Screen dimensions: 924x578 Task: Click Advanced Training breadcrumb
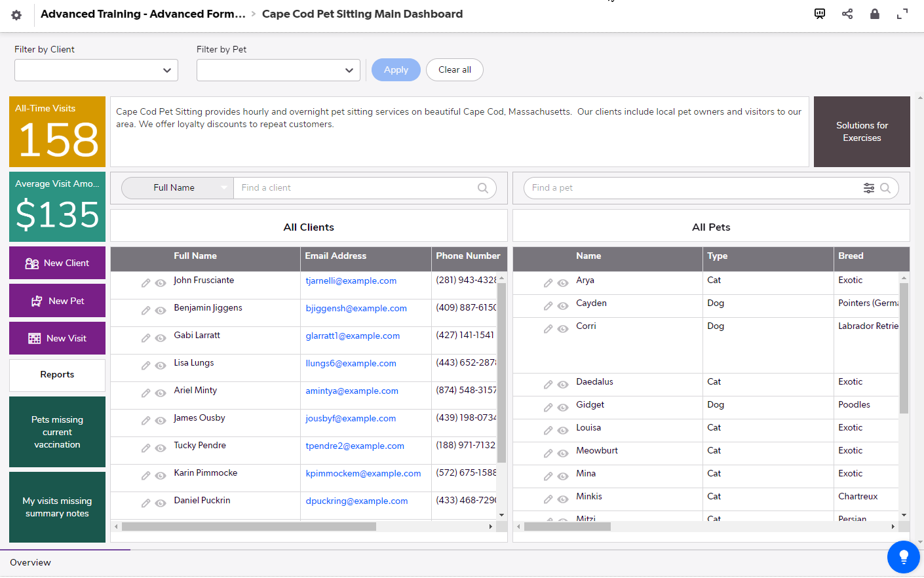[x=143, y=14]
